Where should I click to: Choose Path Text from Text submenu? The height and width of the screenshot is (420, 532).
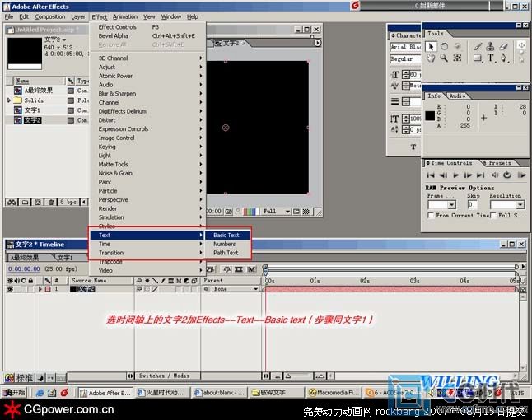pyautogui.click(x=227, y=253)
